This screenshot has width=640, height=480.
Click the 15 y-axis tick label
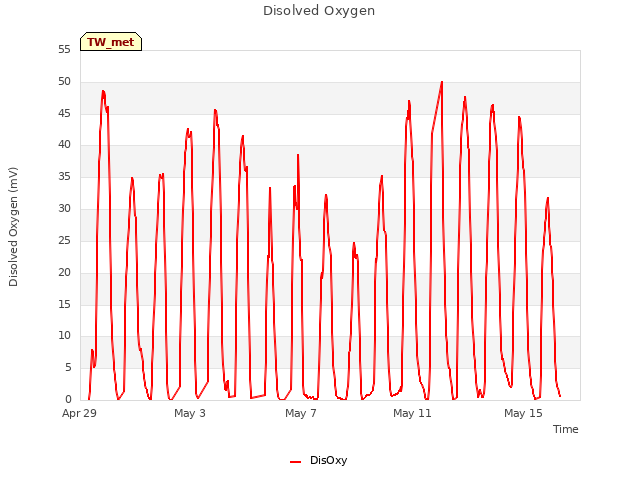pos(64,304)
